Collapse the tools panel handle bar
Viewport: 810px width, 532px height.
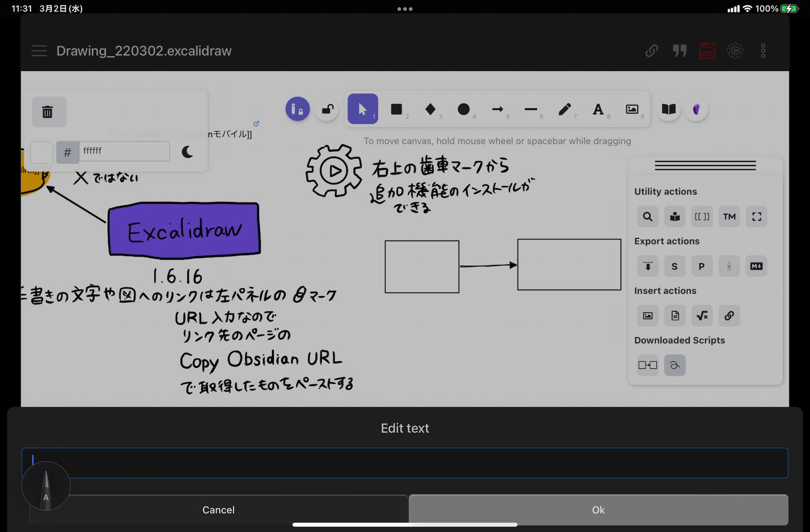point(705,166)
